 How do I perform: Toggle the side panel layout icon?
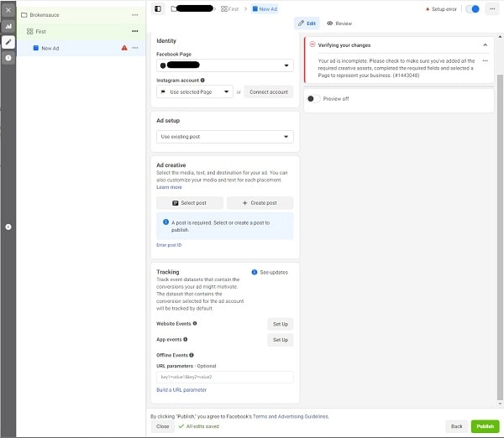pos(158,8)
